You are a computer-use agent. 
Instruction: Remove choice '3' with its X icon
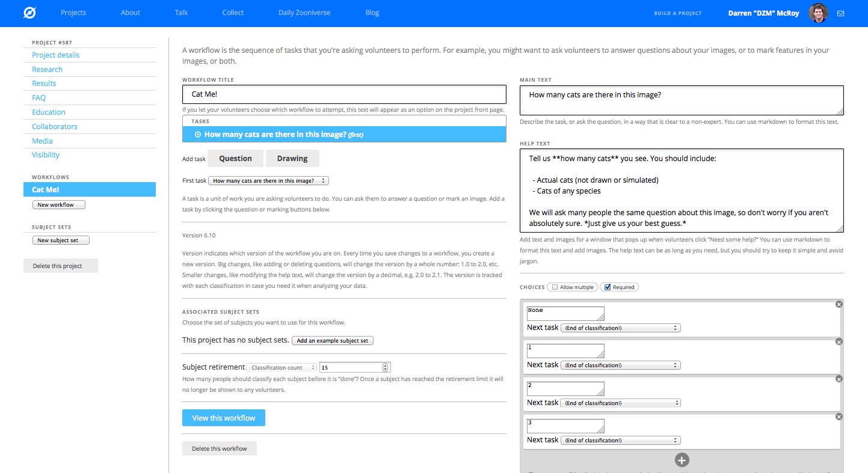pyautogui.click(x=839, y=417)
